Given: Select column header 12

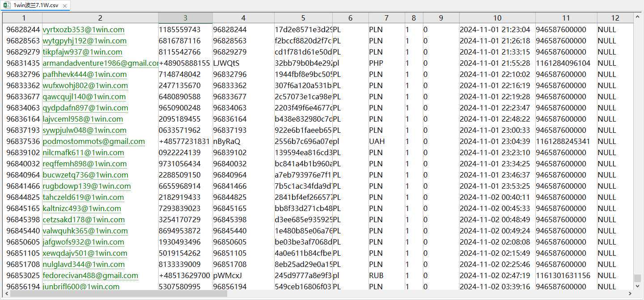Looking at the screenshot, I should click(615, 18).
